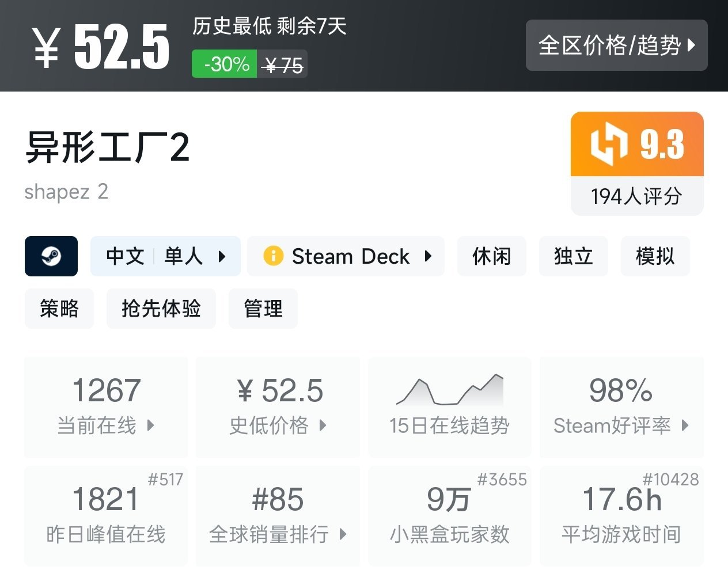Open 全球销量排行 global sales ranking
The image size is (728, 570).
coord(278,515)
